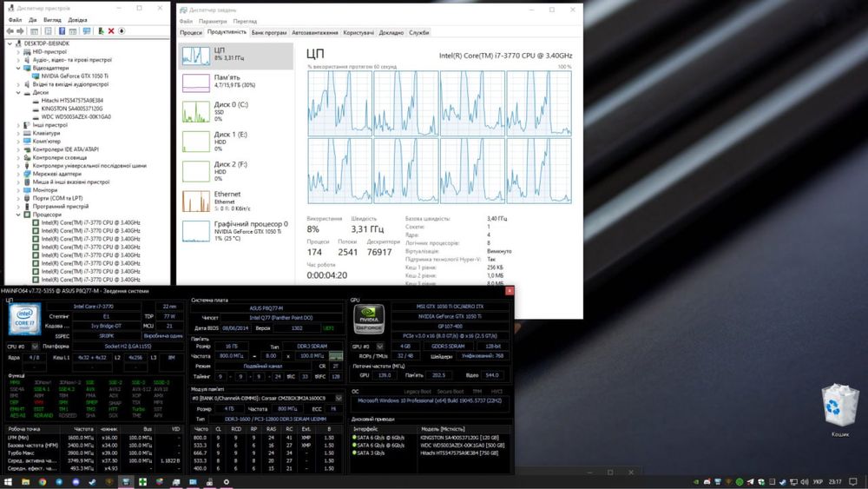Click the blue Help icon in Device Manager toolbar
The width and height of the screenshot is (868, 489).
coord(62,31)
